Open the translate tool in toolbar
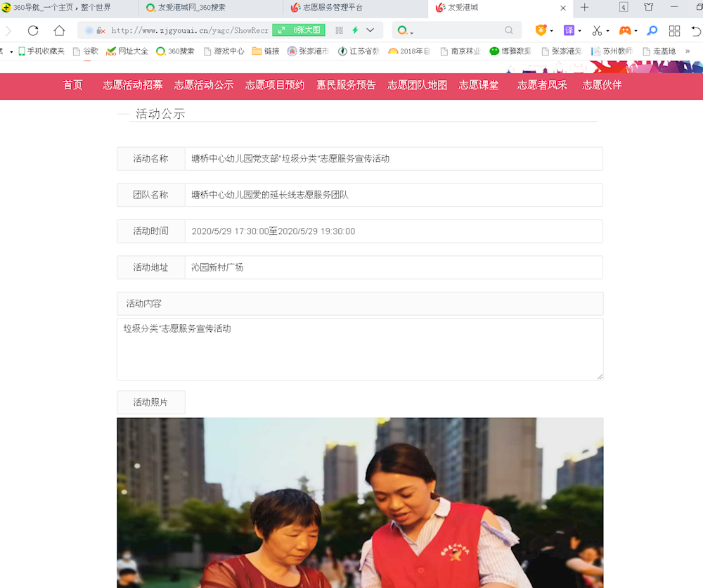Image resolution: width=703 pixels, height=588 pixels. (x=569, y=30)
